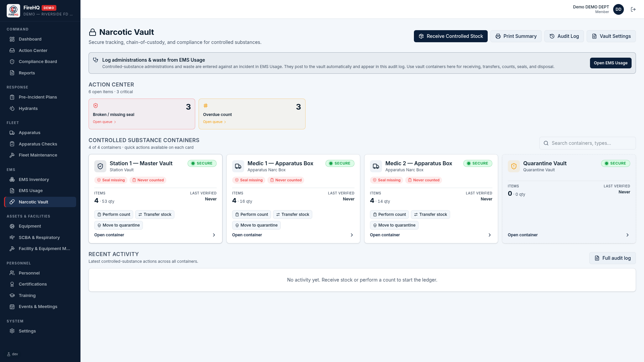Click the truck icon on the Medic 2 Apparatus Box card
The width and height of the screenshot is (644, 362).
click(376, 166)
